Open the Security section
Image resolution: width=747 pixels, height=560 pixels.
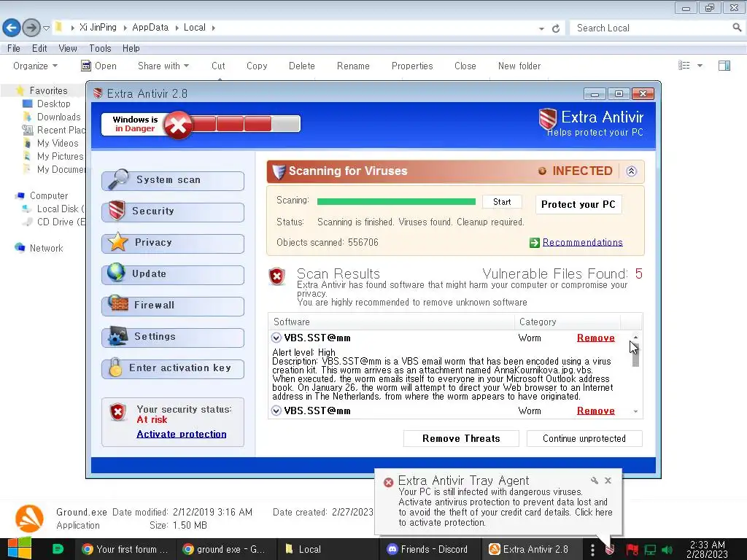pyautogui.click(x=173, y=211)
